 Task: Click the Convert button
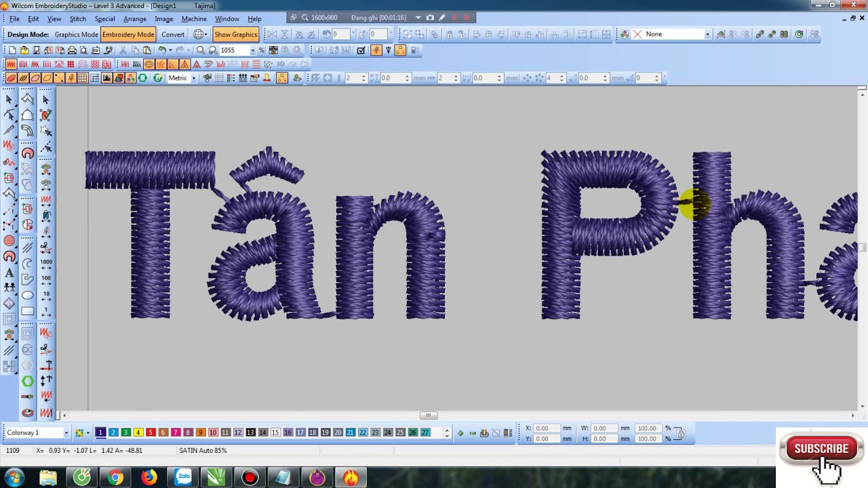click(x=173, y=35)
